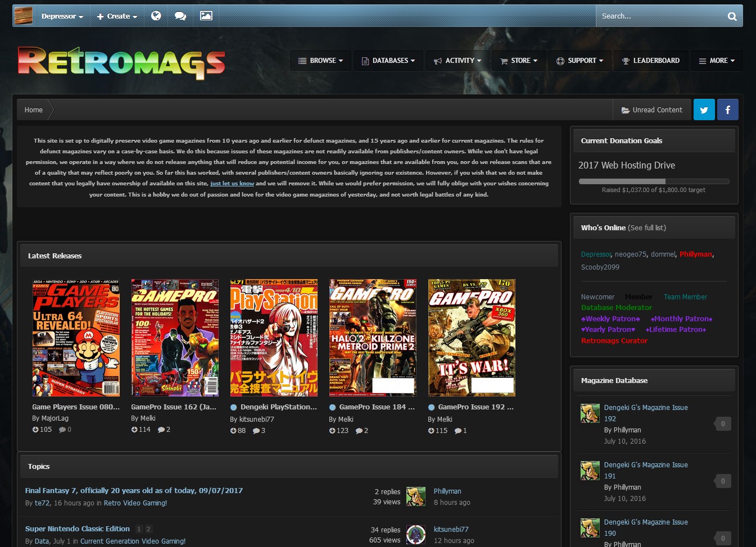Expand the Activity menu
Viewport: 756px width, 547px height.
(x=457, y=61)
